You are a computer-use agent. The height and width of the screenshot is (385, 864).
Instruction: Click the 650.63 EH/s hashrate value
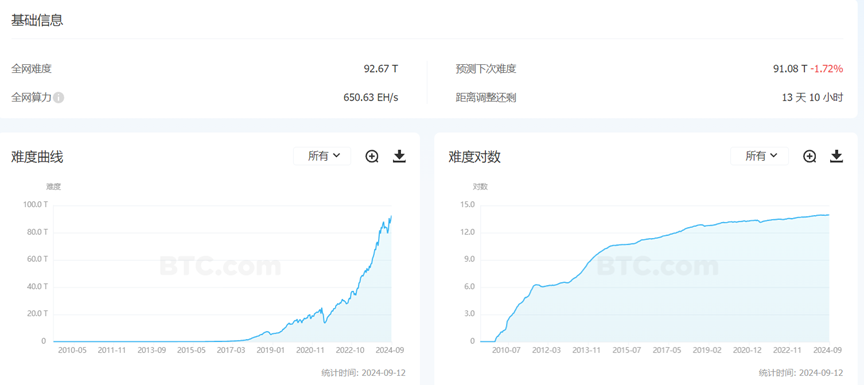tap(371, 97)
